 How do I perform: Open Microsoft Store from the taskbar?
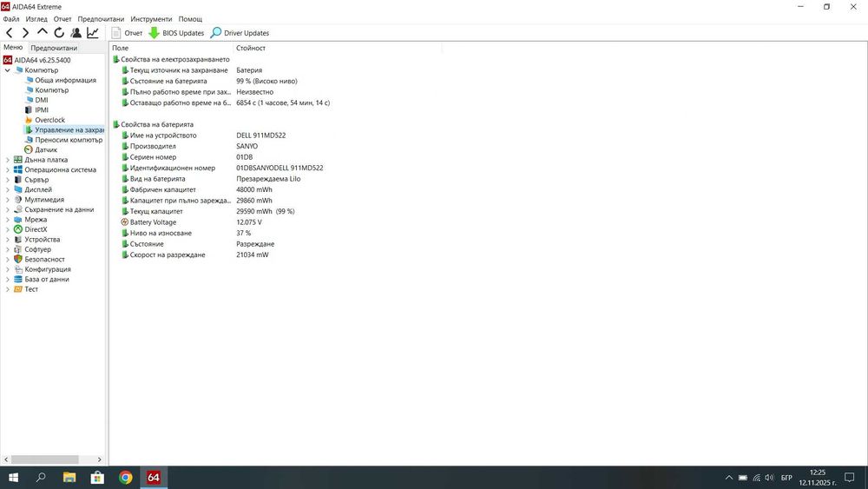pos(97,478)
